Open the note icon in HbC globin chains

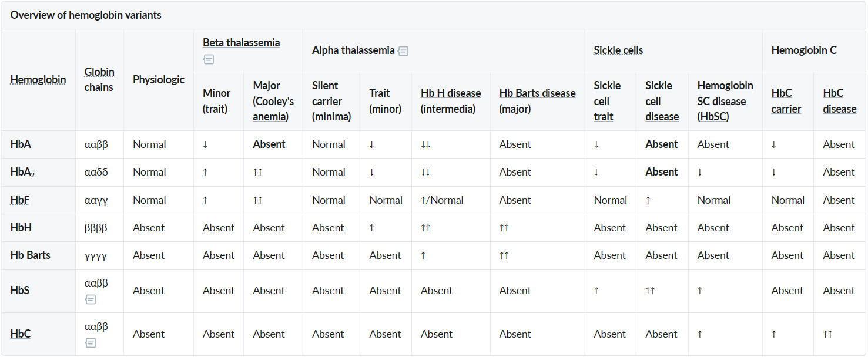(x=91, y=343)
